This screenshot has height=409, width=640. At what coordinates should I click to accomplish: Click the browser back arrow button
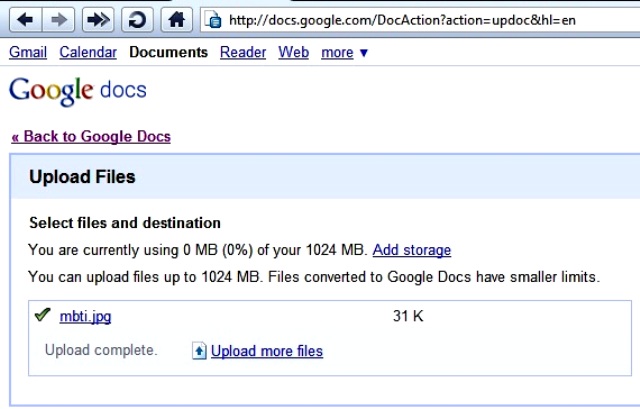24,19
